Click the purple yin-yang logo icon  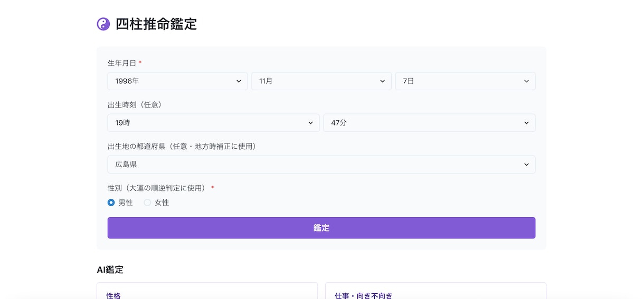coord(103,24)
